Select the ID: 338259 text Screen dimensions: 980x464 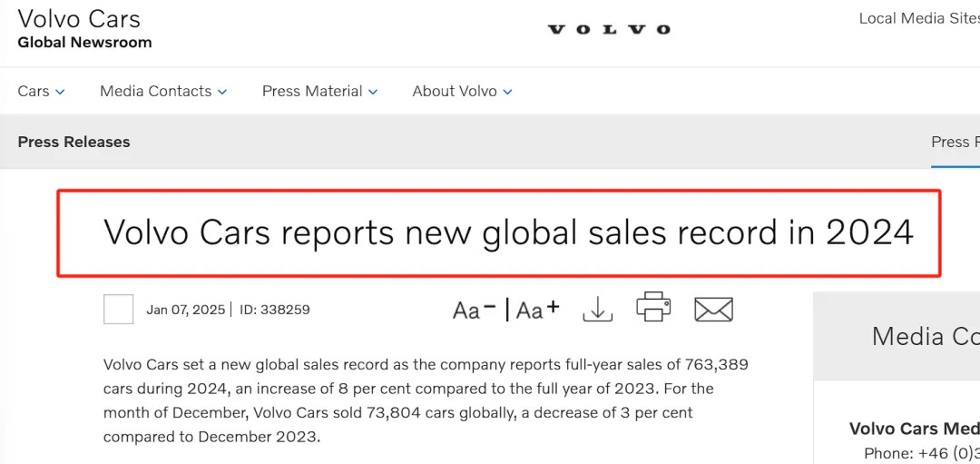pyautogui.click(x=275, y=310)
